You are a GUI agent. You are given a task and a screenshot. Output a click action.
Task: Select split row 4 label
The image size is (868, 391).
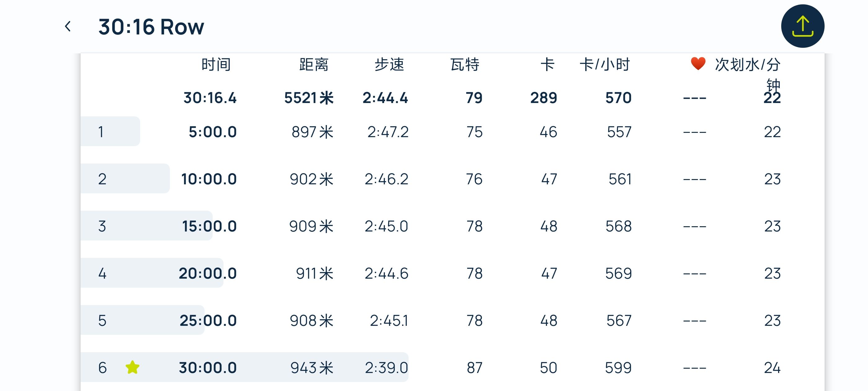click(102, 273)
